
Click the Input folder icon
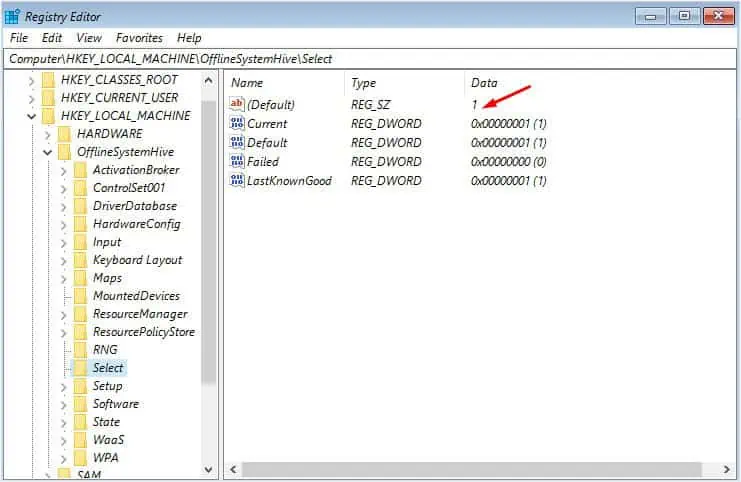(80, 242)
